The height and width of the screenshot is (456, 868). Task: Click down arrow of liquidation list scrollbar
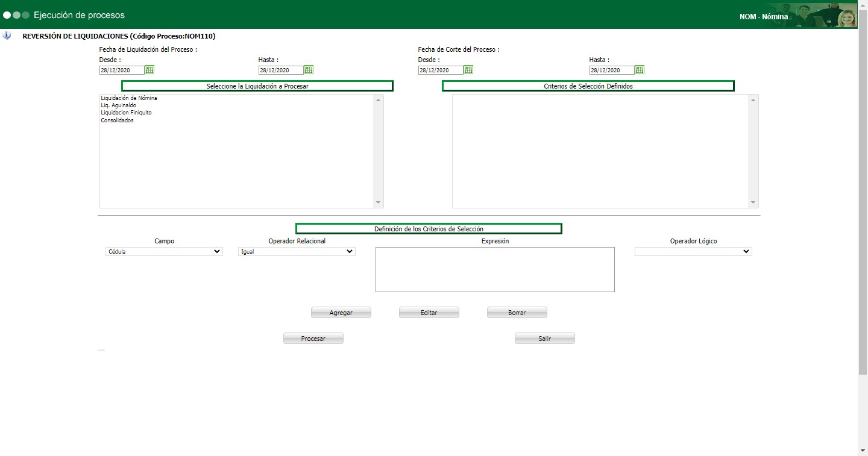[x=379, y=202]
